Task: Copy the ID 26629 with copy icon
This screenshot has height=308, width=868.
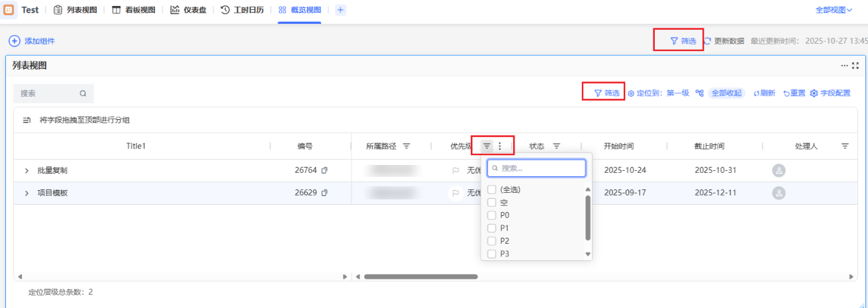Action: tap(324, 193)
